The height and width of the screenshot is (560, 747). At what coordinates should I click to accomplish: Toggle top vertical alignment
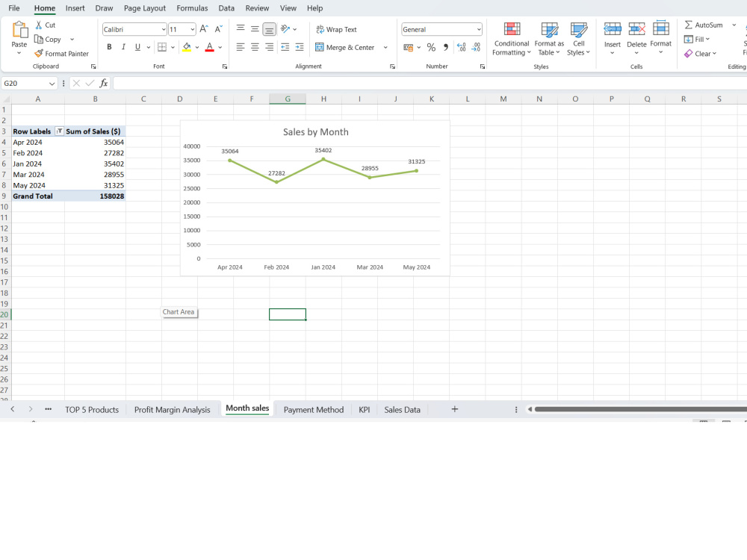click(241, 29)
